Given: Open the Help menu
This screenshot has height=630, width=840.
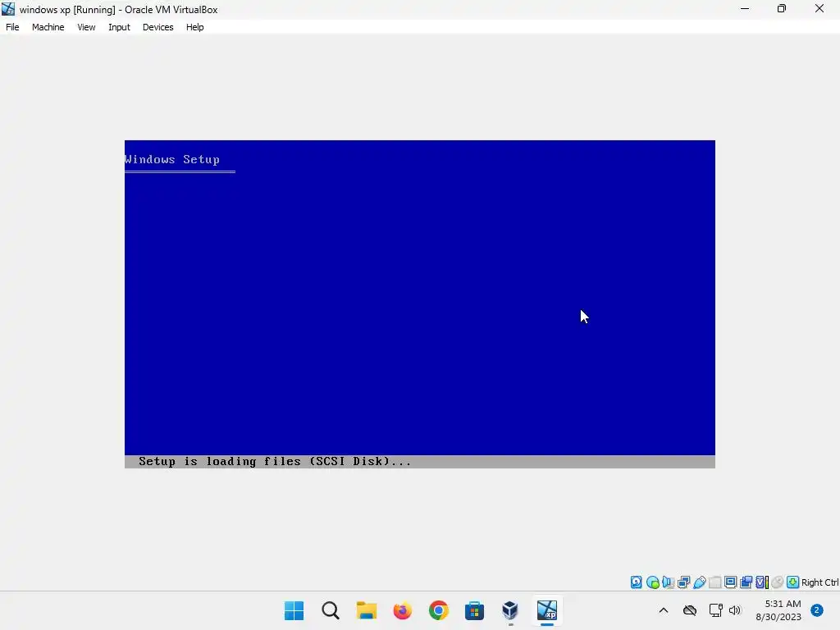Looking at the screenshot, I should click(195, 27).
